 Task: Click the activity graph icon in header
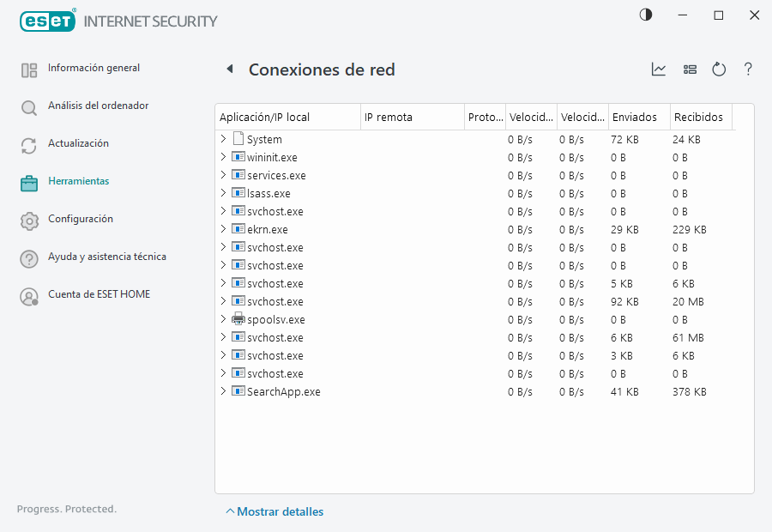[x=659, y=70]
